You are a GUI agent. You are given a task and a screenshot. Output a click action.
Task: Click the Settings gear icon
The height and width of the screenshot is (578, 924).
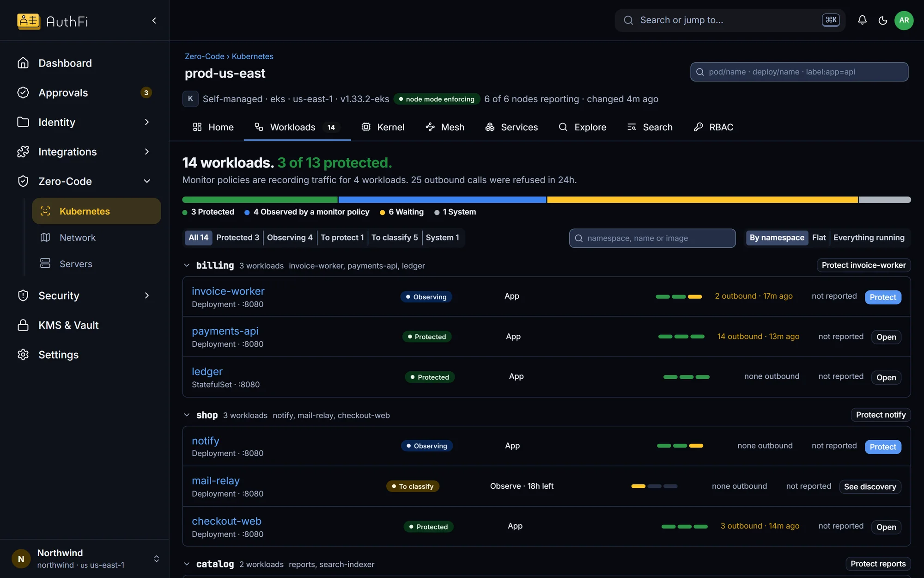pyautogui.click(x=23, y=355)
